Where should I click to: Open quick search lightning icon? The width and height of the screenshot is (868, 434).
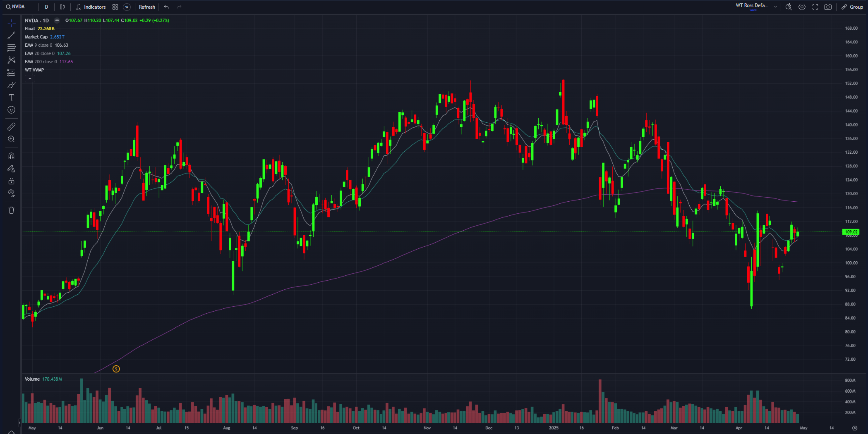pyautogui.click(x=789, y=7)
